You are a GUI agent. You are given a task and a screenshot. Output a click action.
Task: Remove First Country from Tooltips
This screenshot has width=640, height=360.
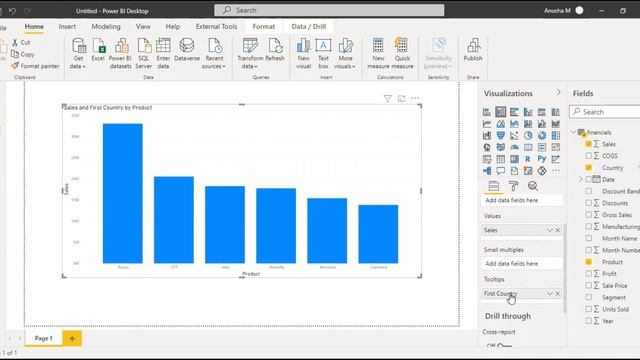click(x=558, y=294)
